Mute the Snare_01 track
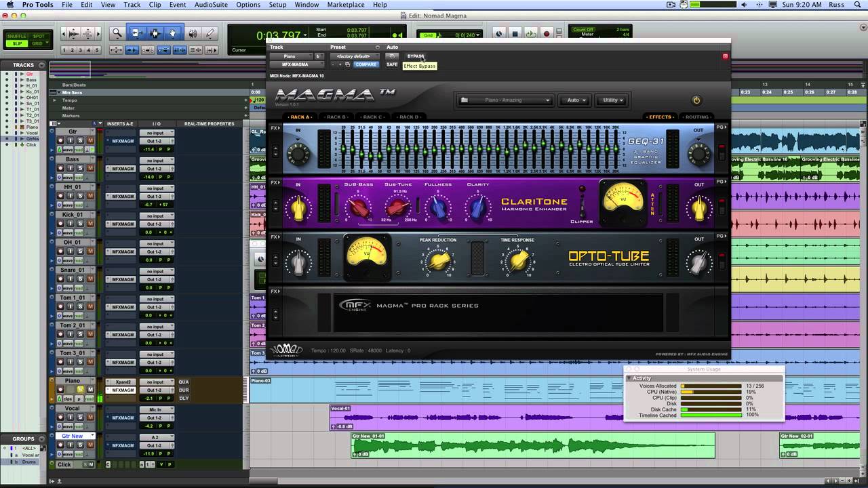Viewport: 868px width, 488px height. (x=90, y=279)
